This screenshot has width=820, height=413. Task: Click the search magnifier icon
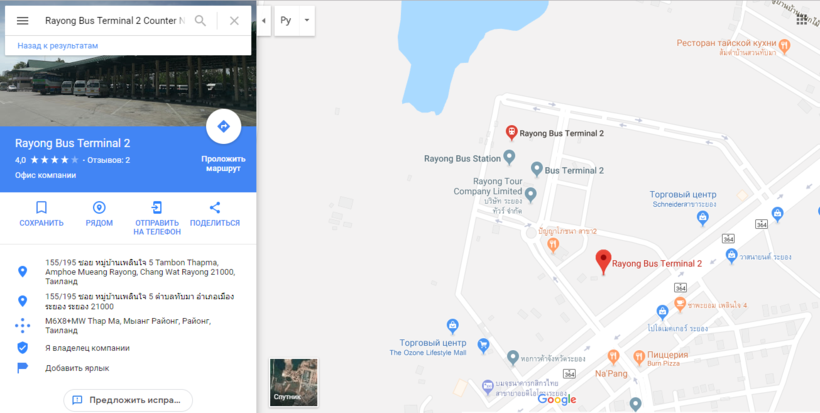click(x=200, y=21)
